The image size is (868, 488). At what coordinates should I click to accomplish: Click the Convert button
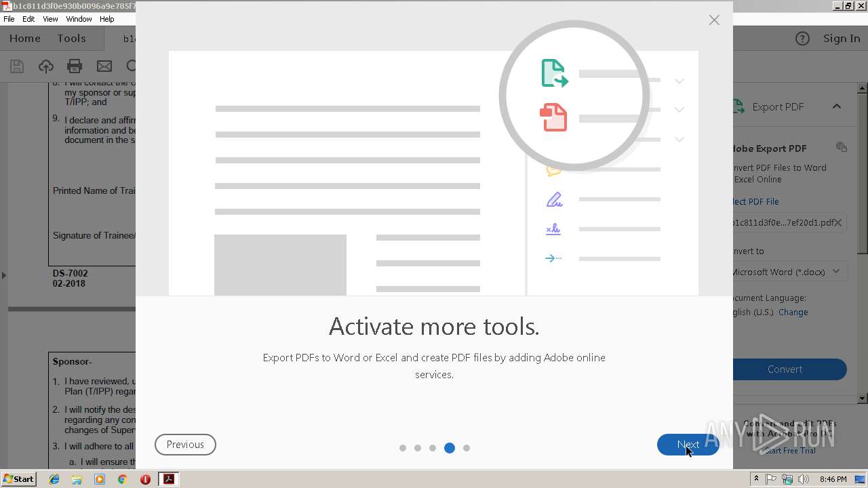click(x=789, y=369)
